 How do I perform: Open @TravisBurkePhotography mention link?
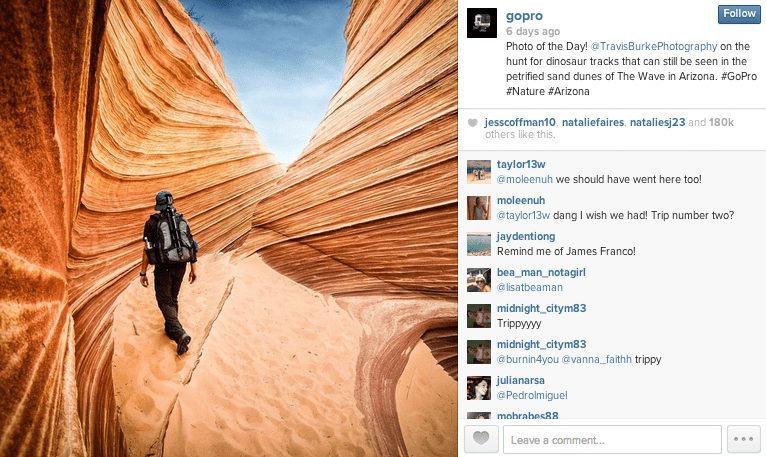[654, 46]
